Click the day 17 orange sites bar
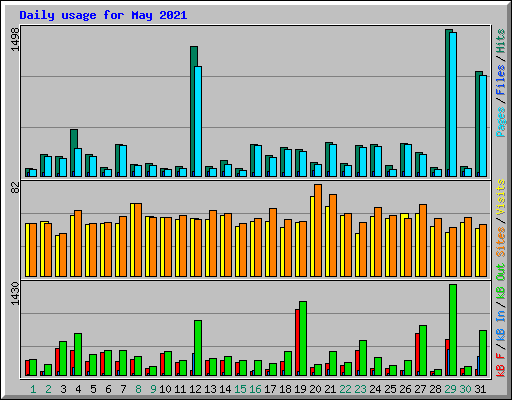Viewport: 512px width, 400px height. [273, 242]
